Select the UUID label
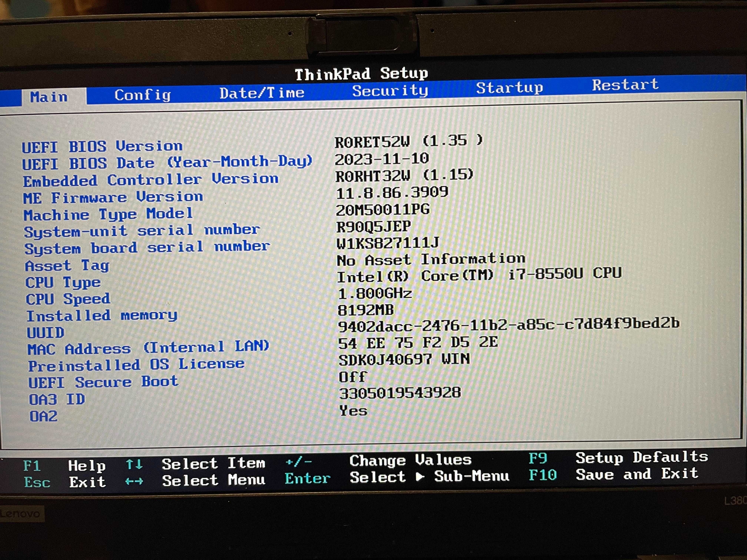747x560 pixels. point(45,333)
